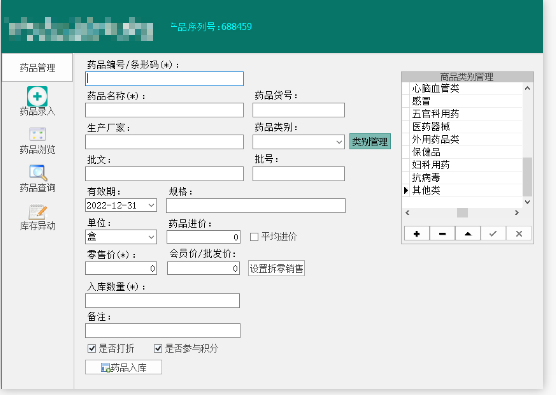Click the 商品类别管理 column header

pyautogui.click(x=467, y=77)
